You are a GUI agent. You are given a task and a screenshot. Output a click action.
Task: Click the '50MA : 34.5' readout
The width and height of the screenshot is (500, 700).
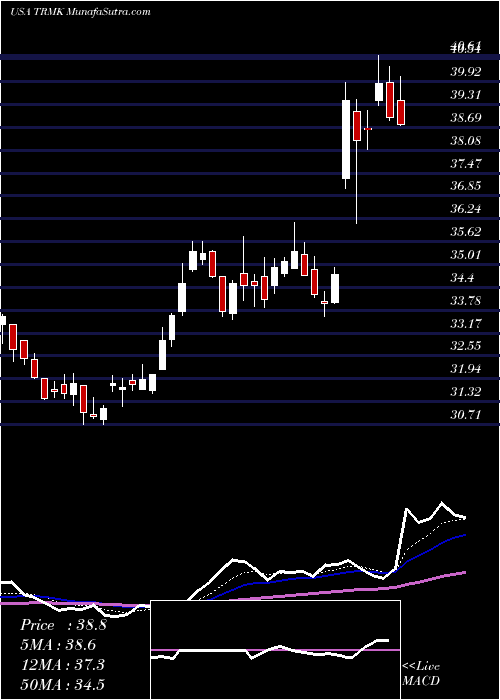tap(62, 684)
